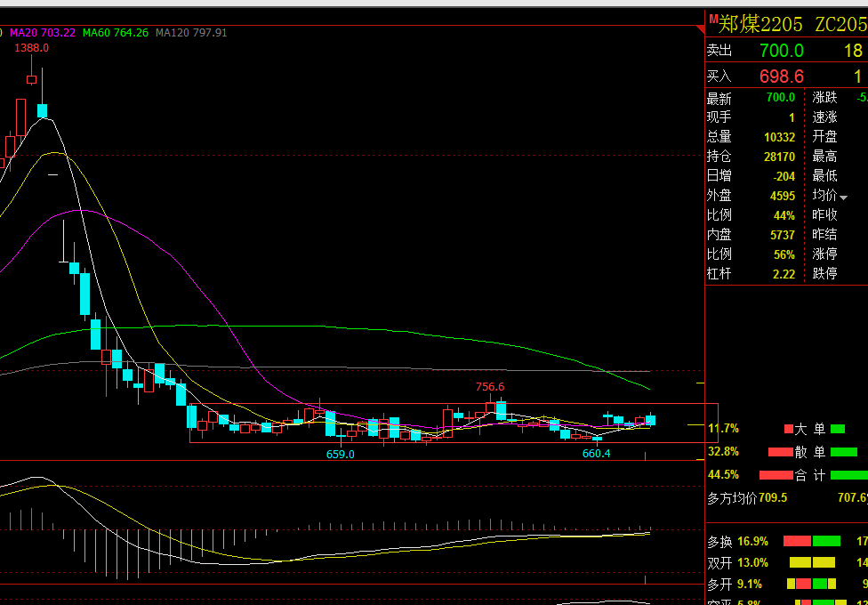Click the 卖出 price 700.0
Screen dimensions: 868x605
[x=782, y=51]
